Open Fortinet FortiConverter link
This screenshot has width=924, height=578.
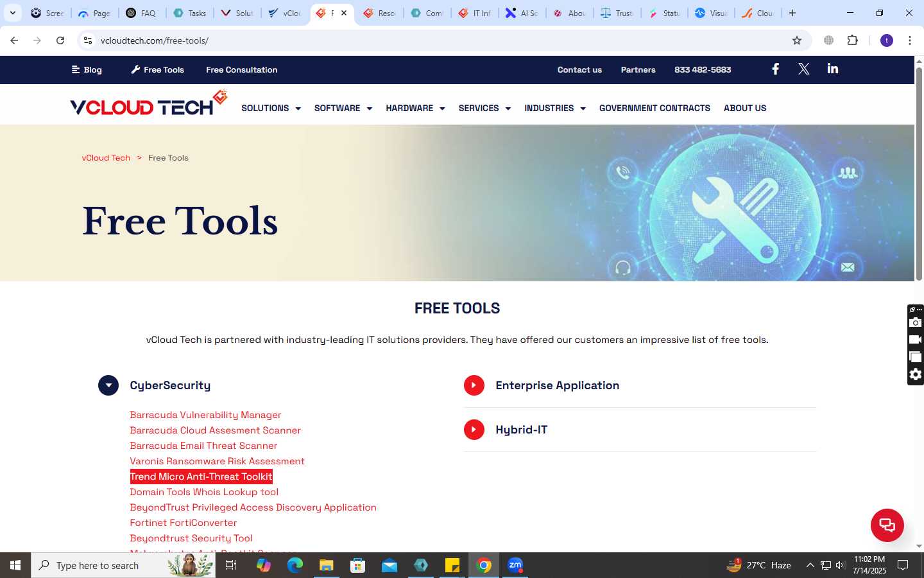point(184,523)
